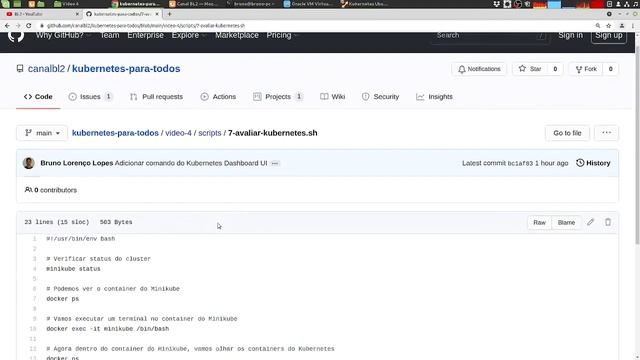Star the repository
Viewport: 640px width, 360px height.
pos(530,69)
